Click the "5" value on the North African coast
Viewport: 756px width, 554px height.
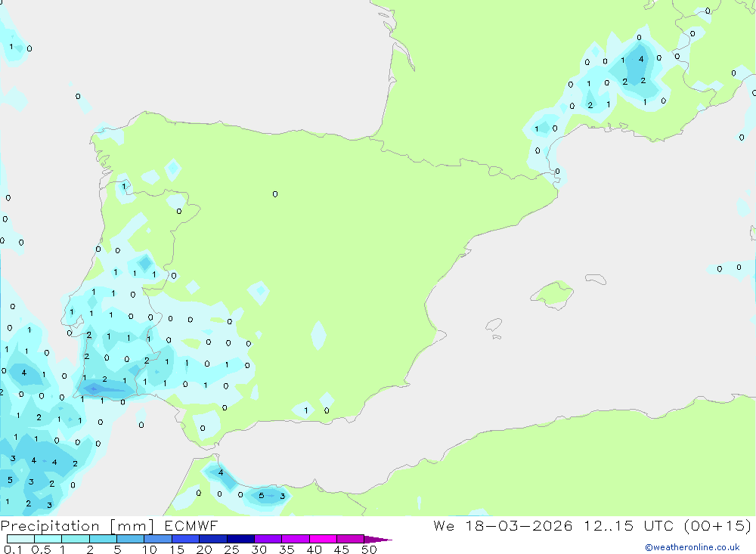tap(261, 496)
